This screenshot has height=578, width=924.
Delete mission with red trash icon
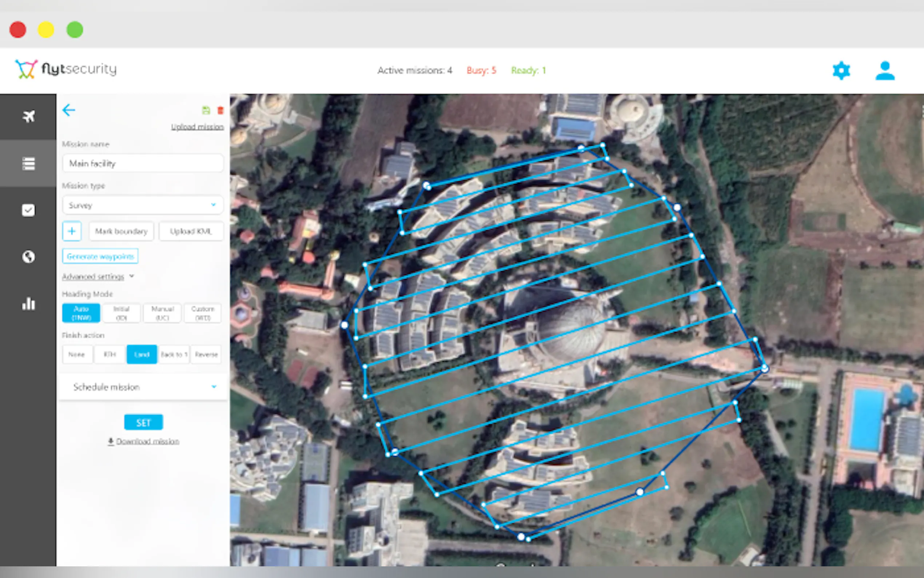point(220,111)
